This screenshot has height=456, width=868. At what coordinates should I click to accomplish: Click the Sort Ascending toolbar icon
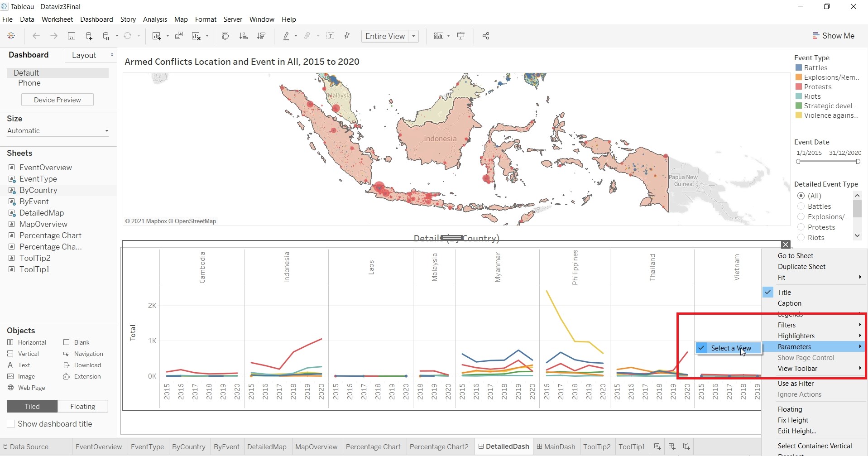[243, 36]
